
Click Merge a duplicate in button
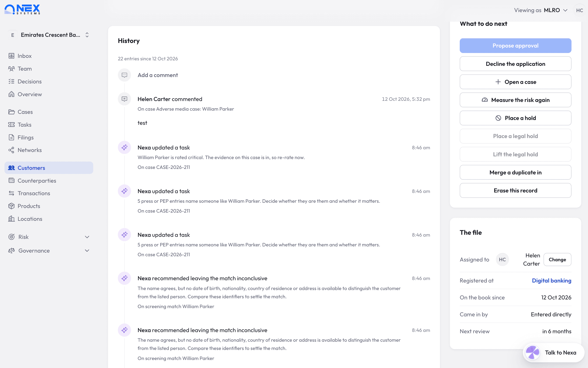[515, 172]
